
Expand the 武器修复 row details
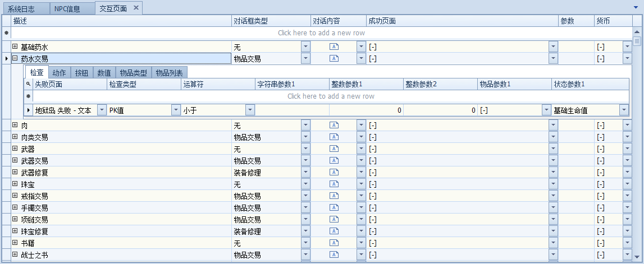coord(15,173)
